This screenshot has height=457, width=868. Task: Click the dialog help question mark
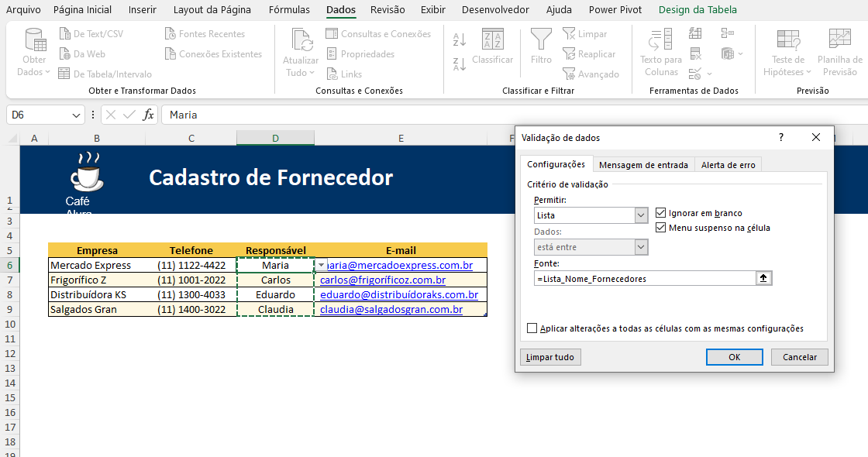781,137
